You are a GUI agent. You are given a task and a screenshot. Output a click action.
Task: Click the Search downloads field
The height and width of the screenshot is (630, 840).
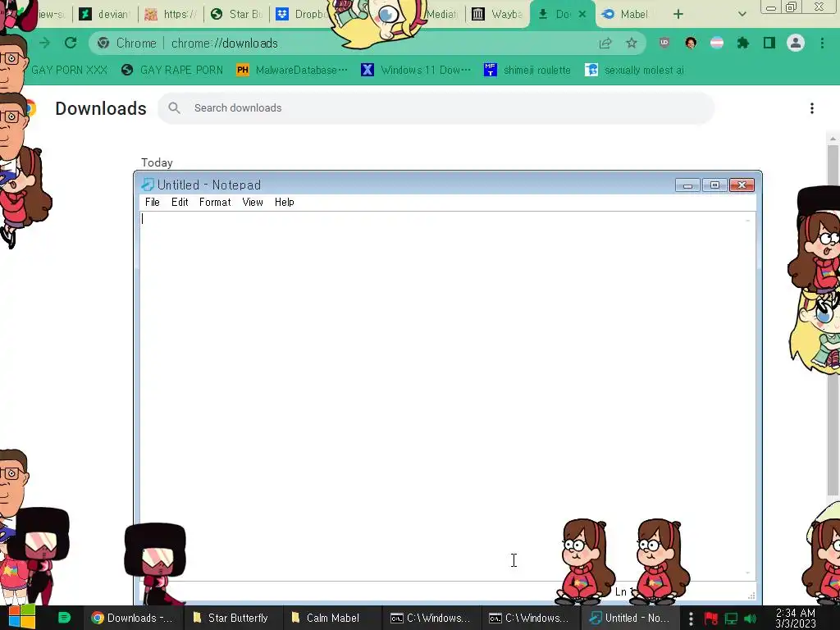[436, 108]
